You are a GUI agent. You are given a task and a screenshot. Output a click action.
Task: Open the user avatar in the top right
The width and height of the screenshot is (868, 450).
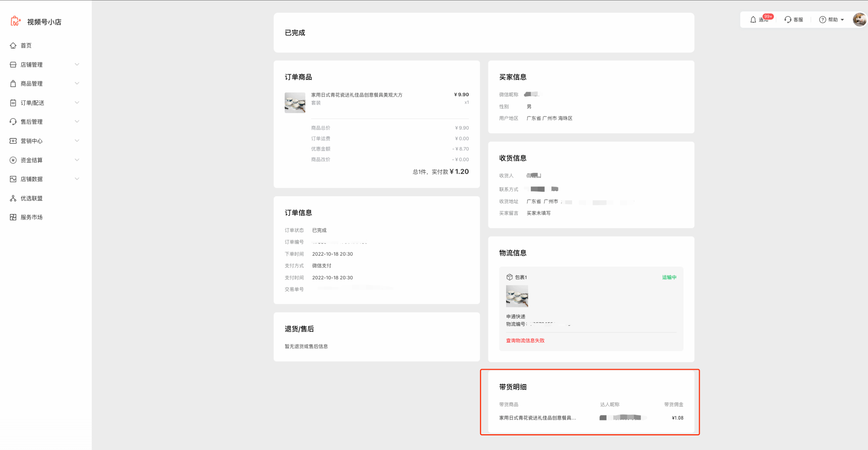(x=859, y=19)
